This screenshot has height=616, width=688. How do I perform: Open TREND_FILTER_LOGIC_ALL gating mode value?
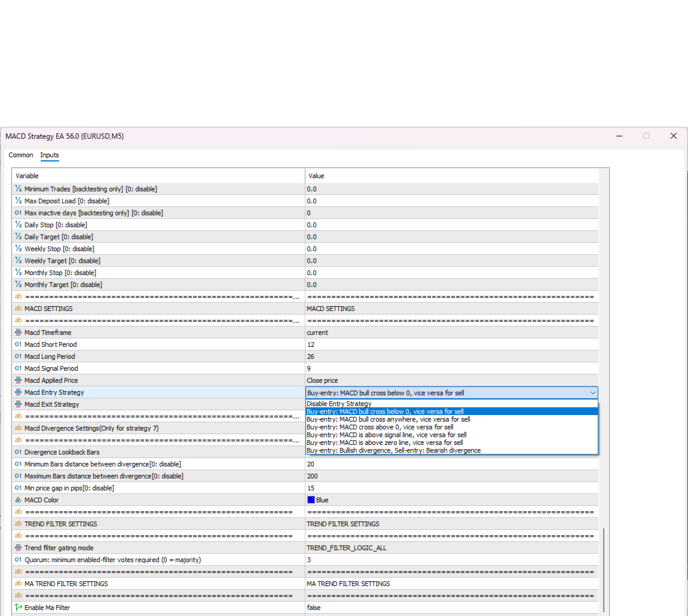(x=451, y=548)
